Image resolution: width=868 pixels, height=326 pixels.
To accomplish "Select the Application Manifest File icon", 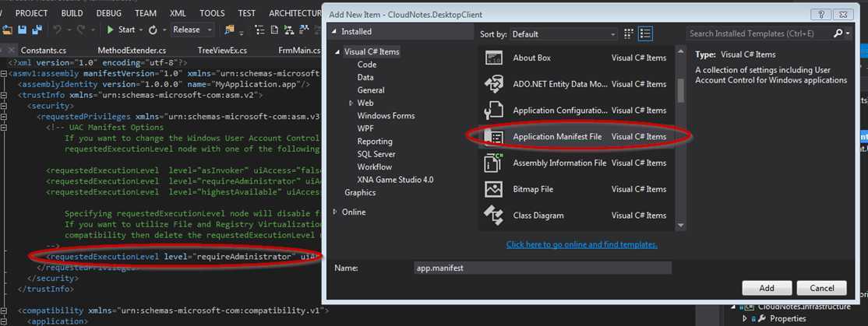I will [493, 136].
